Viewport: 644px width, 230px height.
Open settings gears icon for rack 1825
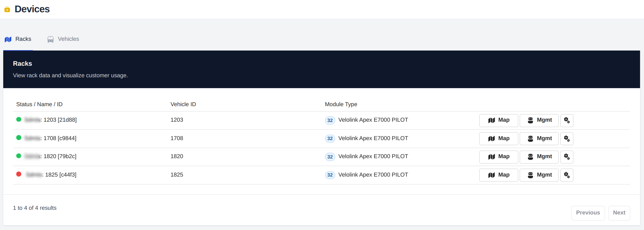[x=567, y=175]
